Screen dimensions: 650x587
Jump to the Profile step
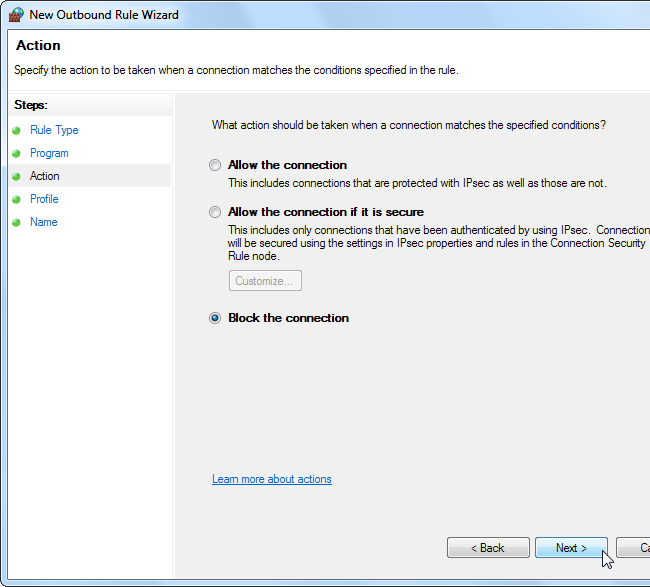[44, 199]
